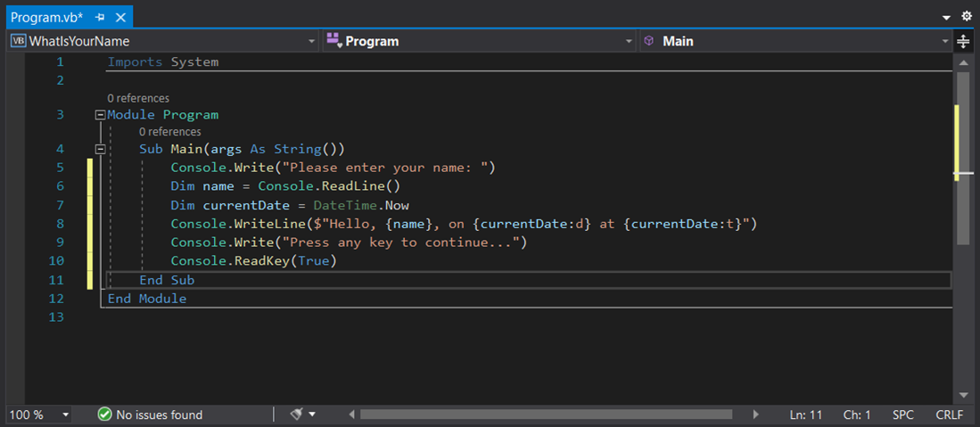The image size is (980, 427).
Task: Collapse the Sub Main code block
Action: [99, 149]
